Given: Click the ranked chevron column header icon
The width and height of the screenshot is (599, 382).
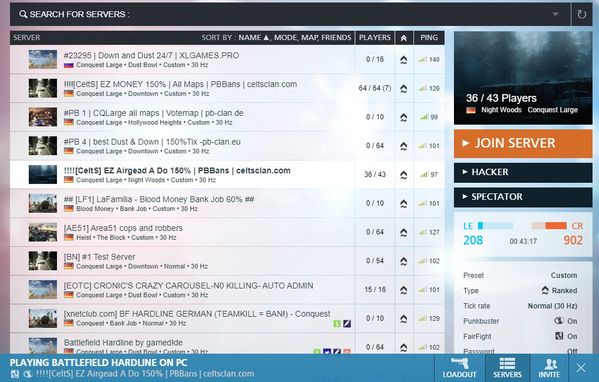Looking at the screenshot, I should coord(404,38).
